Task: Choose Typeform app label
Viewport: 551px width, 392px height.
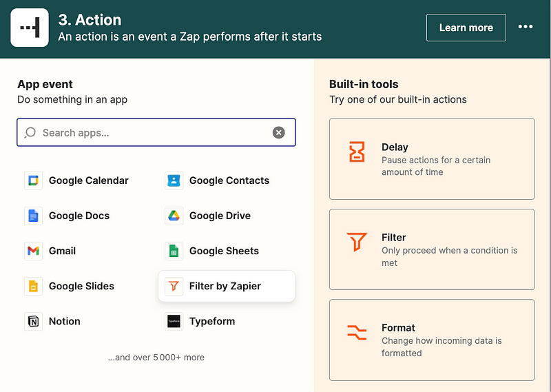Action: pos(212,321)
